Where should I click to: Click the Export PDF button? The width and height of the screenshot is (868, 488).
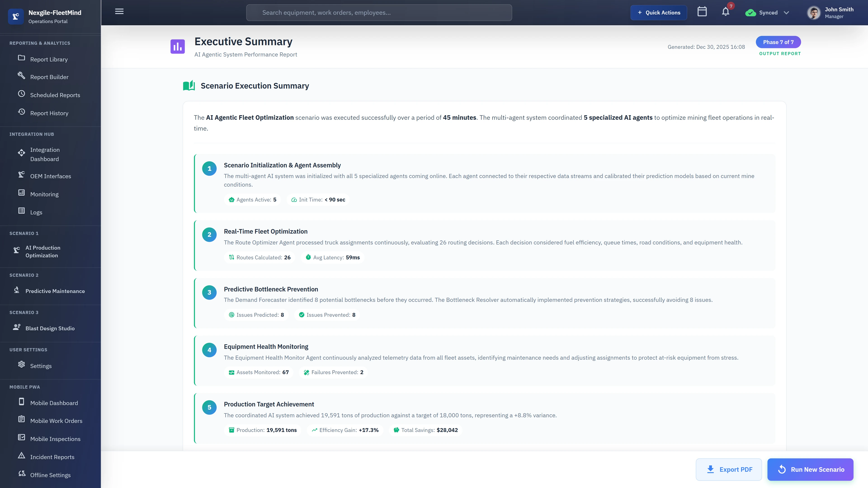(729, 469)
